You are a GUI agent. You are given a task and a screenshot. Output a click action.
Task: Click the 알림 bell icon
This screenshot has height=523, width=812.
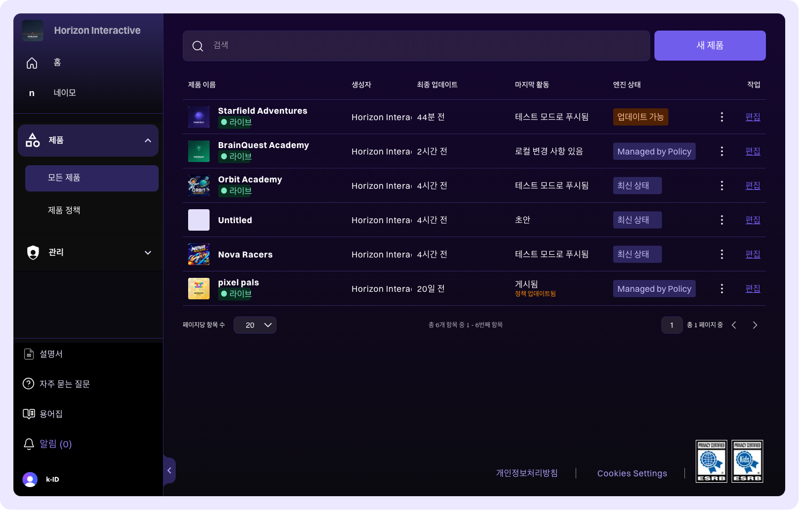point(29,444)
